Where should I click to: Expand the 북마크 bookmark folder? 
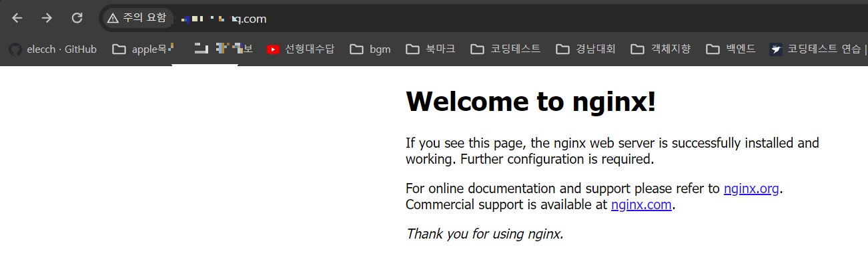click(430, 49)
